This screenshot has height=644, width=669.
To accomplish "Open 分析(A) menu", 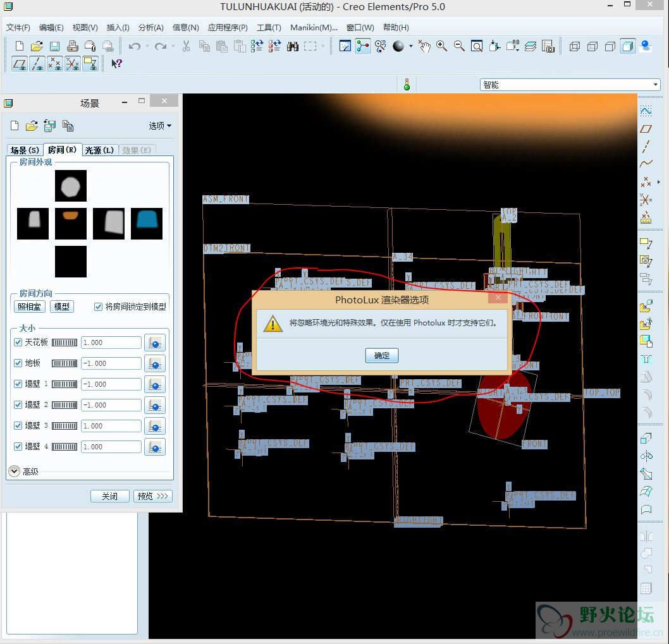I will coord(151,27).
